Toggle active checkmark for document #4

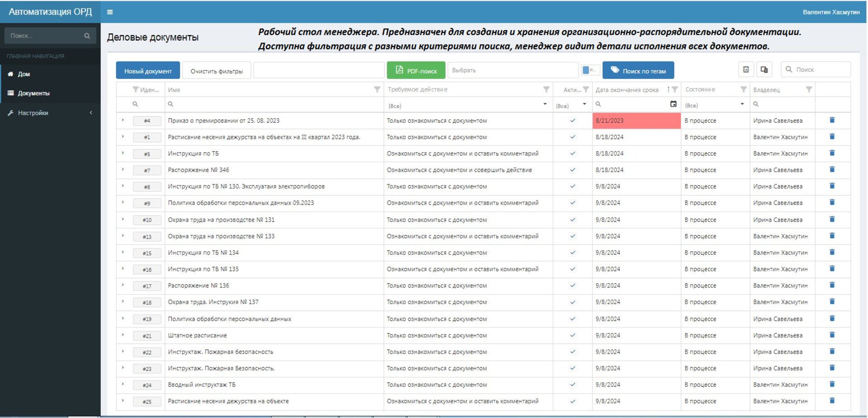pyautogui.click(x=572, y=121)
